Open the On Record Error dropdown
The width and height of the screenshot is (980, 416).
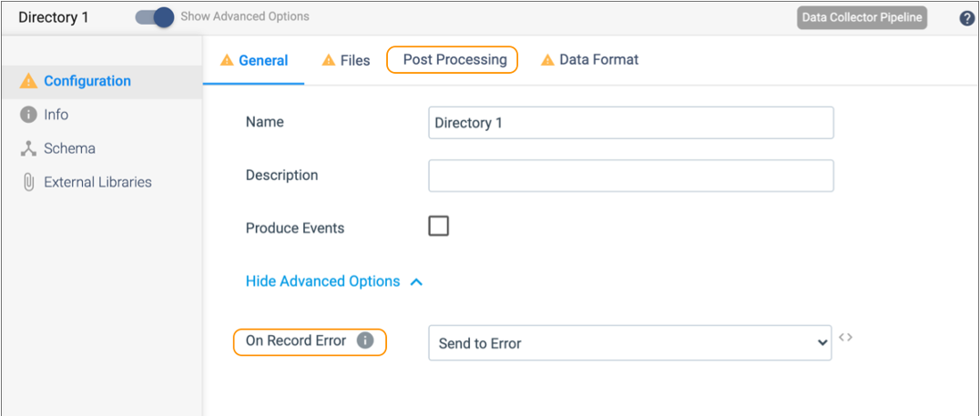click(629, 343)
